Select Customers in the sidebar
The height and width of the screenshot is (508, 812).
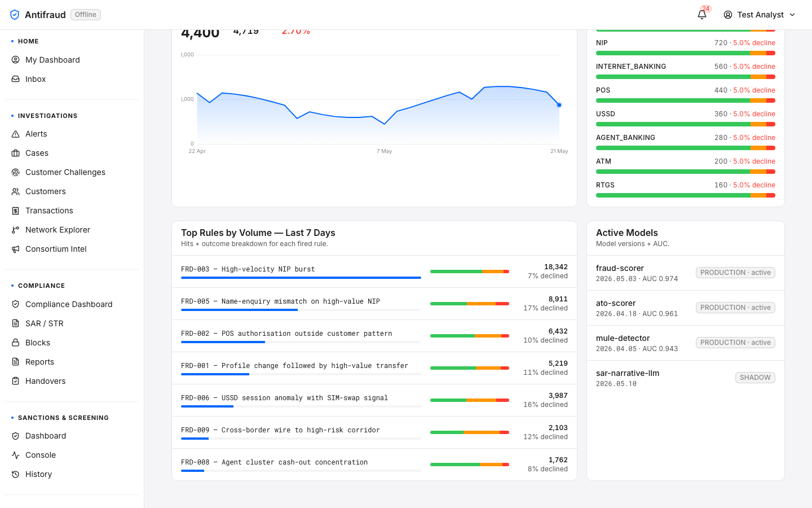point(72,191)
